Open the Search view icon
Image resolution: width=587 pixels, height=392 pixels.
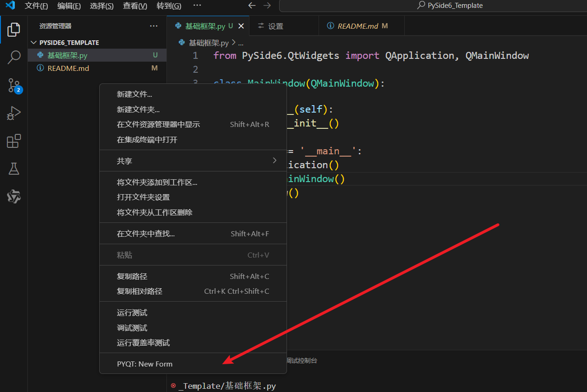coord(14,57)
